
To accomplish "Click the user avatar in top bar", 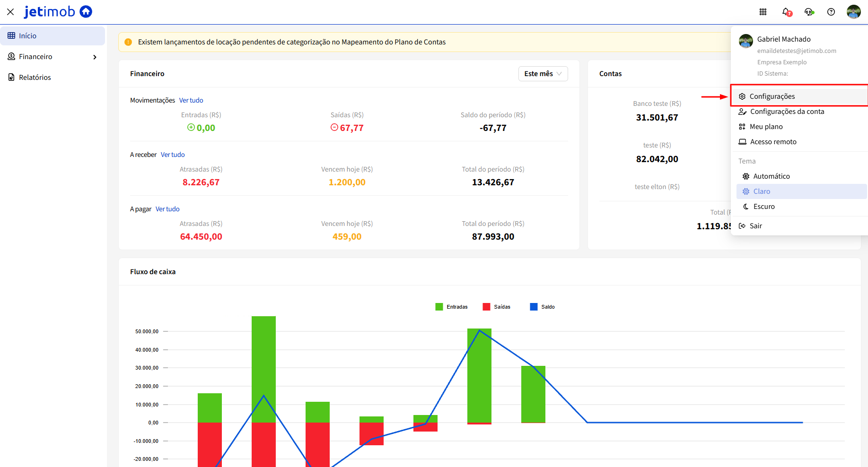I will 854,12.
